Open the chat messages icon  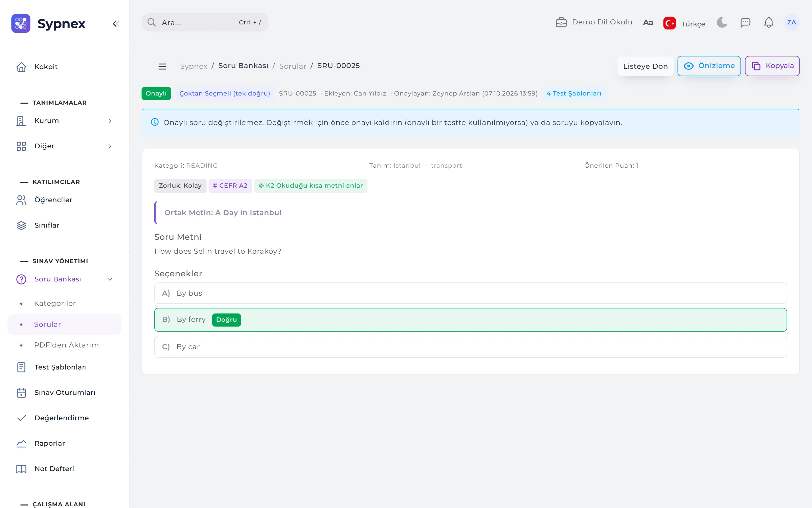tap(745, 23)
